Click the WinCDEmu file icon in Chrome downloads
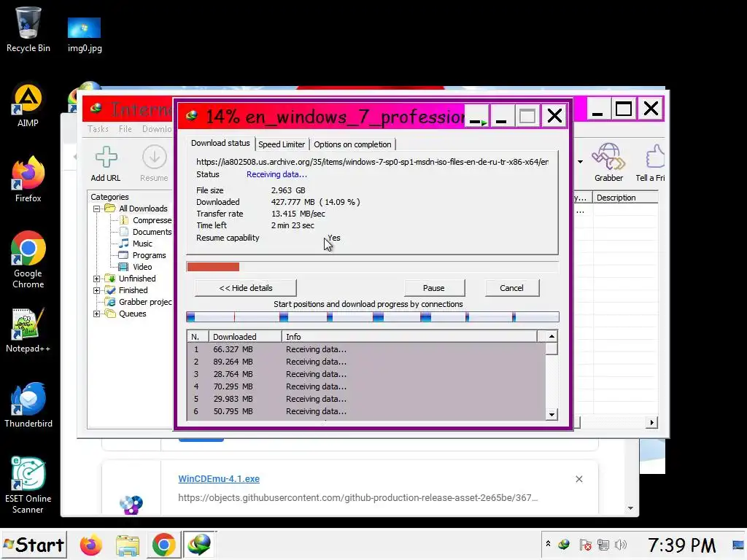Image resolution: width=747 pixels, height=560 pixels. pyautogui.click(x=131, y=505)
